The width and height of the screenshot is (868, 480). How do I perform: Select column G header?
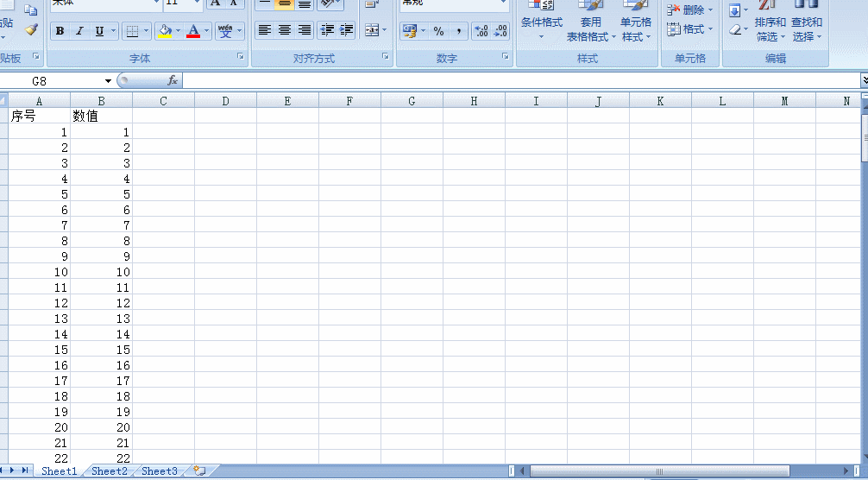coord(412,101)
